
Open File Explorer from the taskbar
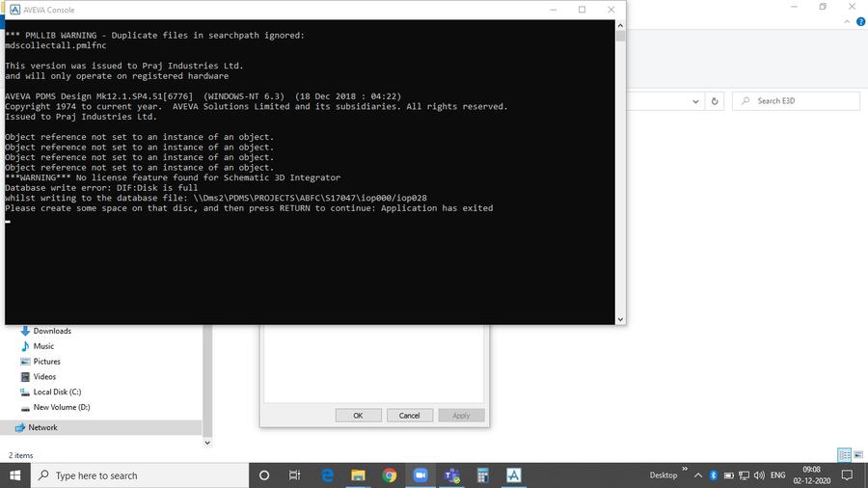tap(358, 475)
